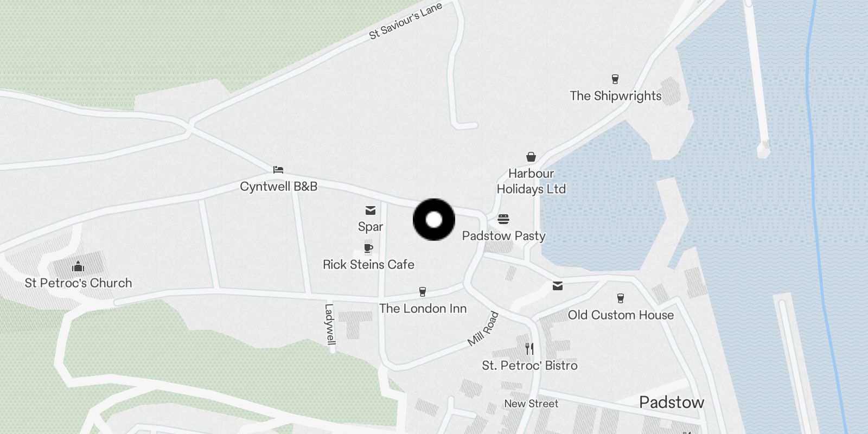Select the Ladywell street label
The width and height of the screenshot is (868, 434).
coord(329,324)
